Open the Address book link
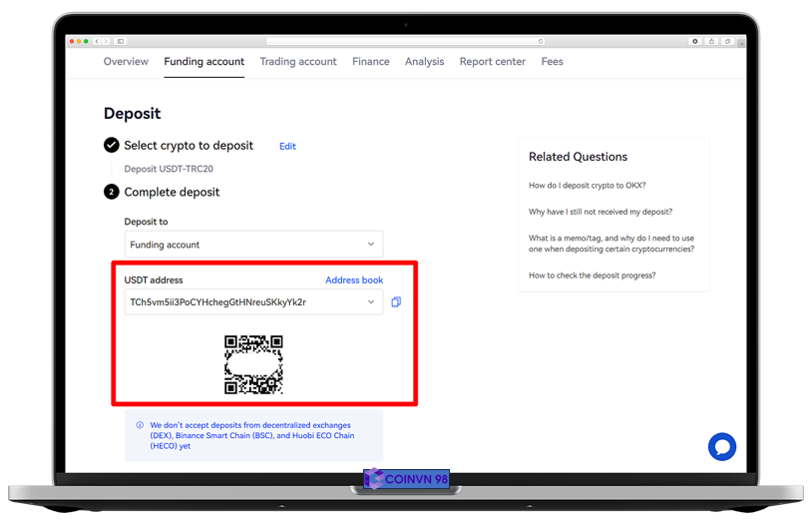 tap(354, 280)
